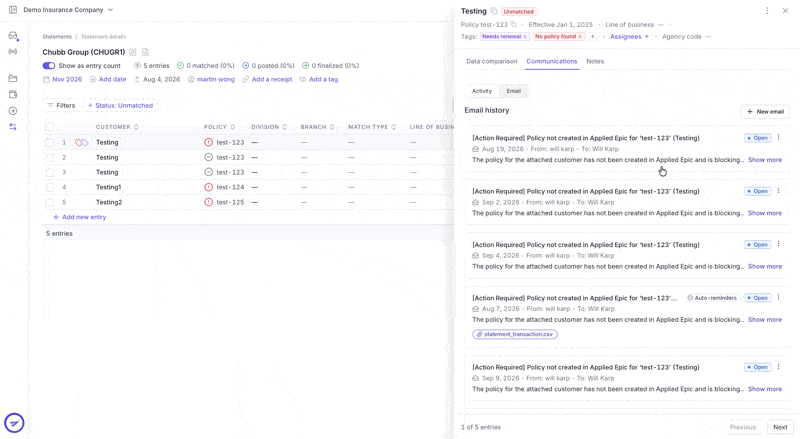Open the Open status dropdown on the Sep 9 email

click(757, 367)
